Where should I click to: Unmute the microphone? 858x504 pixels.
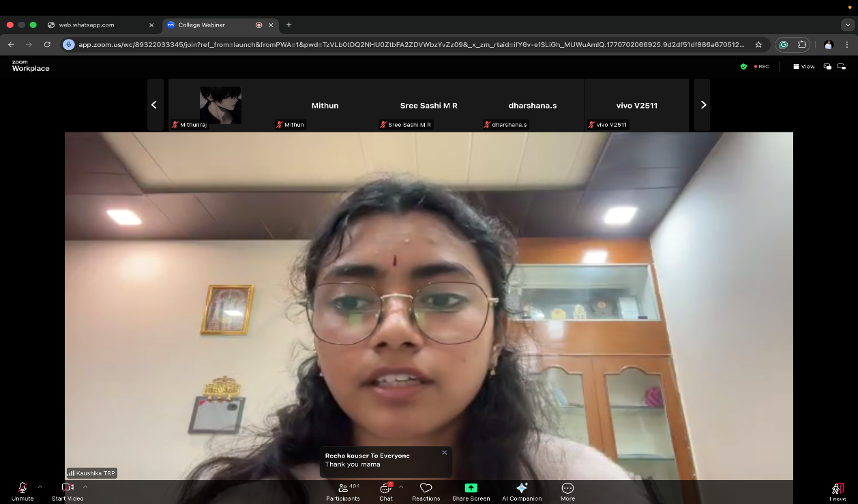pos(22,490)
